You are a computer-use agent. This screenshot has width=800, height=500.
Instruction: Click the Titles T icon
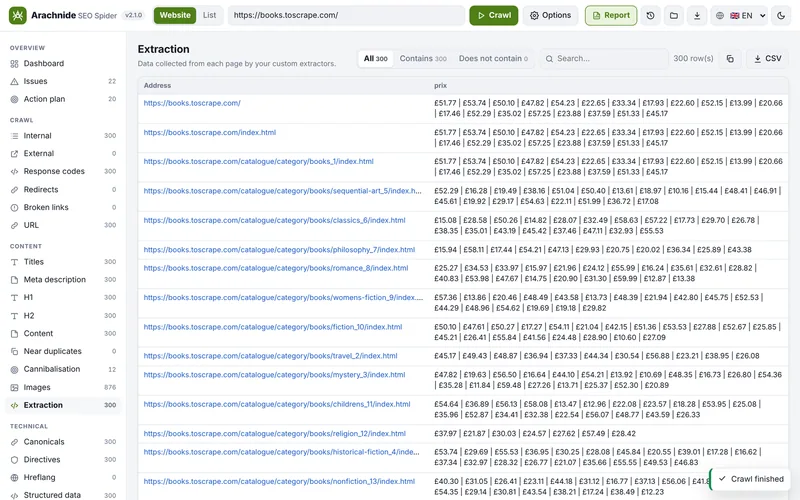click(x=14, y=262)
